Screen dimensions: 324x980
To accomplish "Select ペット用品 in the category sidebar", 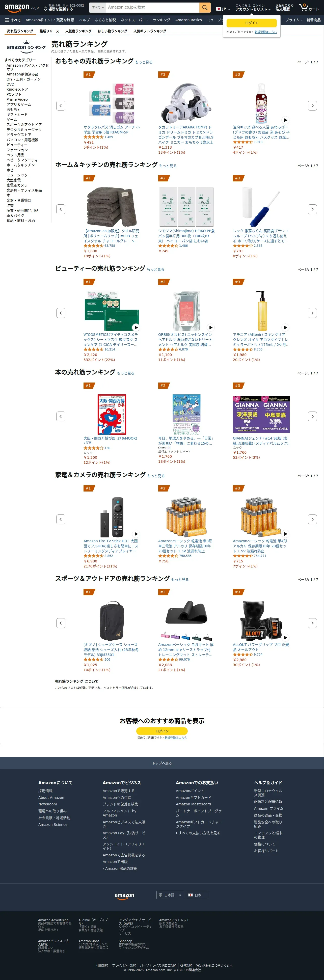I will click(15, 155).
